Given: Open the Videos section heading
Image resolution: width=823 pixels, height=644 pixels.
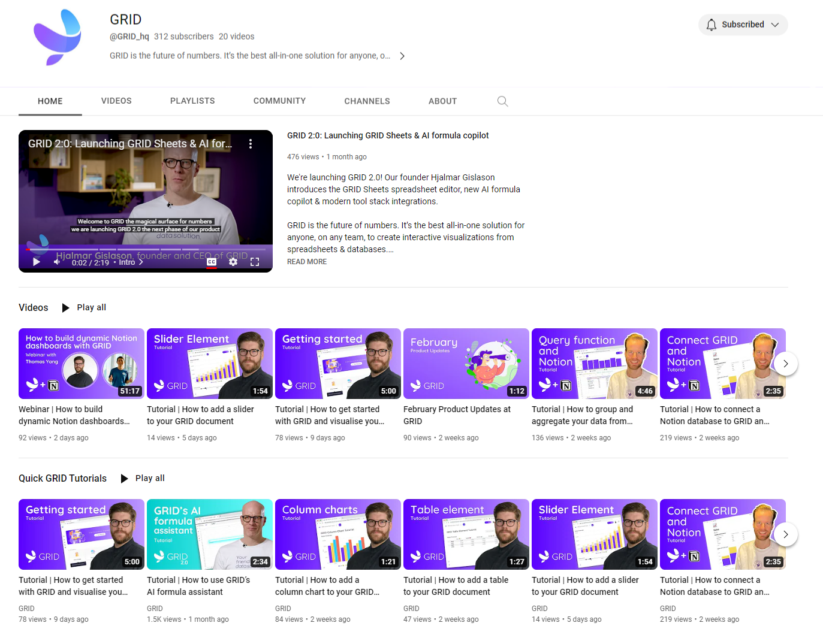Looking at the screenshot, I should pyautogui.click(x=34, y=307).
